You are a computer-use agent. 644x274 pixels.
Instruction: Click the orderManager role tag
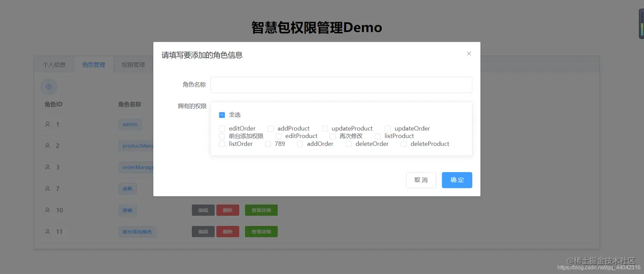click(136, 167)
